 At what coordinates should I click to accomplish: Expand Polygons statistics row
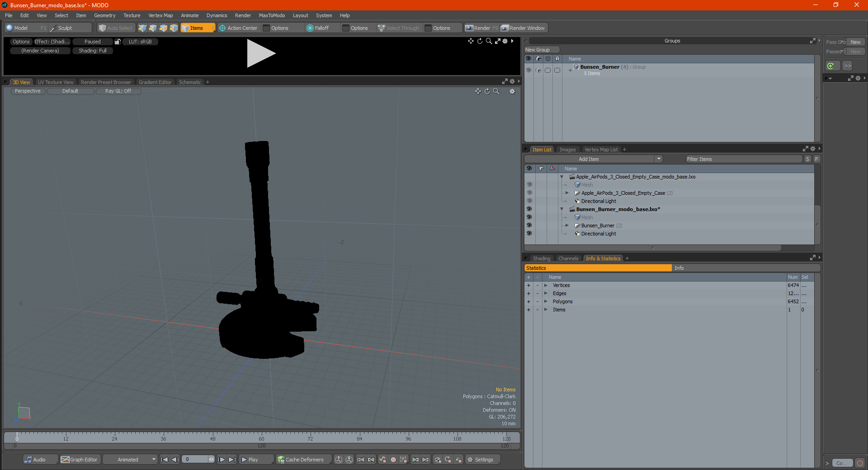click(x=546, y=301)
